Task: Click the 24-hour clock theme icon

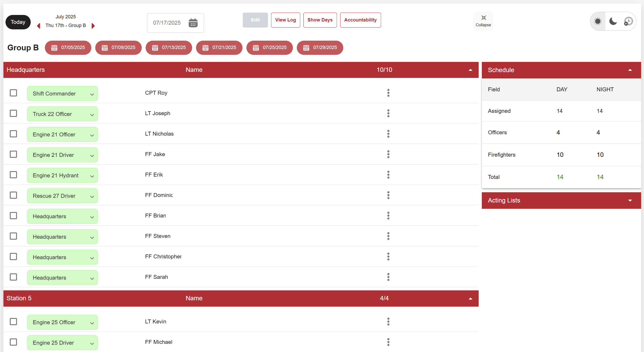Action: 628,21
